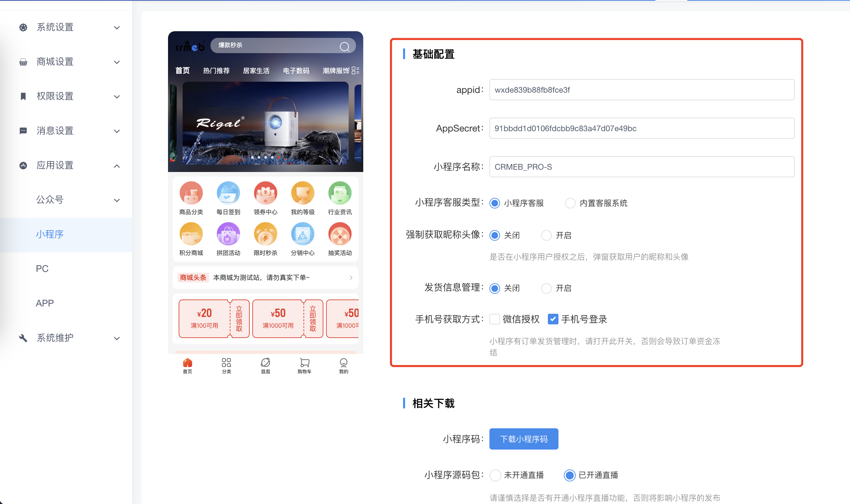
Task: Select the 内置客服系统 radio option
Action: (x=570, y=203)
